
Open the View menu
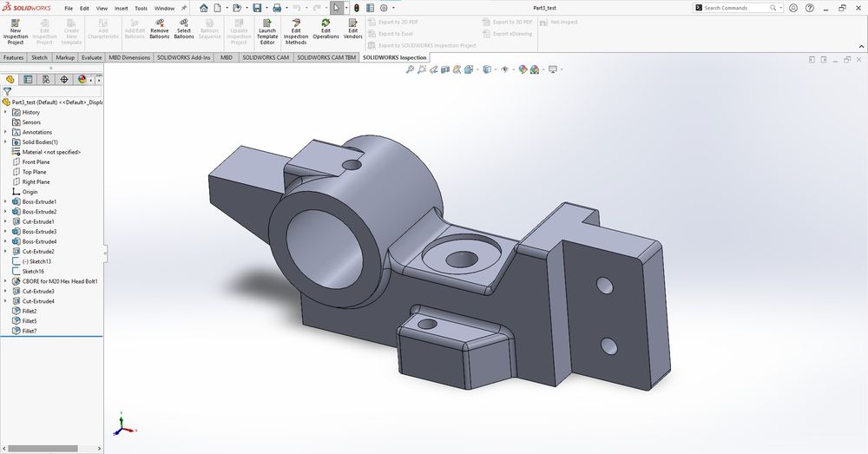pyautogui.click(x=102, y=9)
